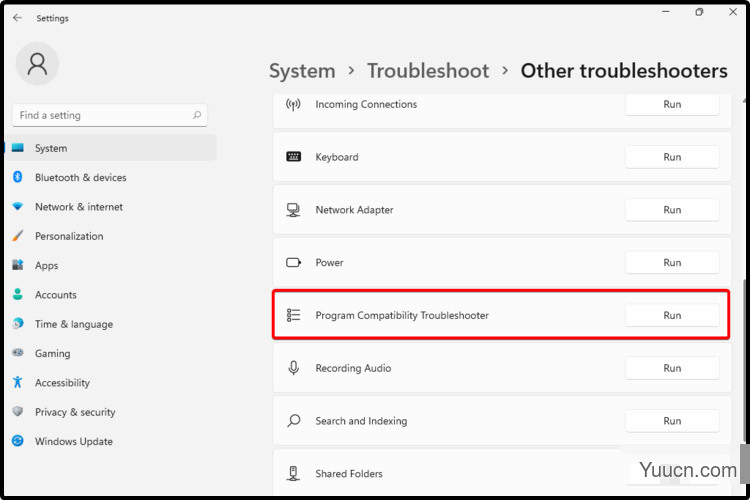Open Time & language label in sidebar
Screen dimensions: 750x500
point(74,324)
